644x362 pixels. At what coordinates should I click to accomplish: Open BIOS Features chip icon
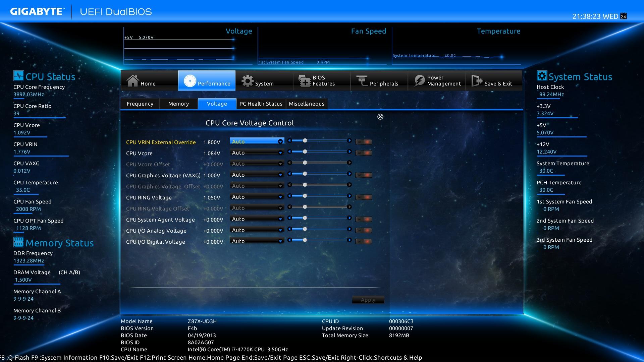pos(305,81)
